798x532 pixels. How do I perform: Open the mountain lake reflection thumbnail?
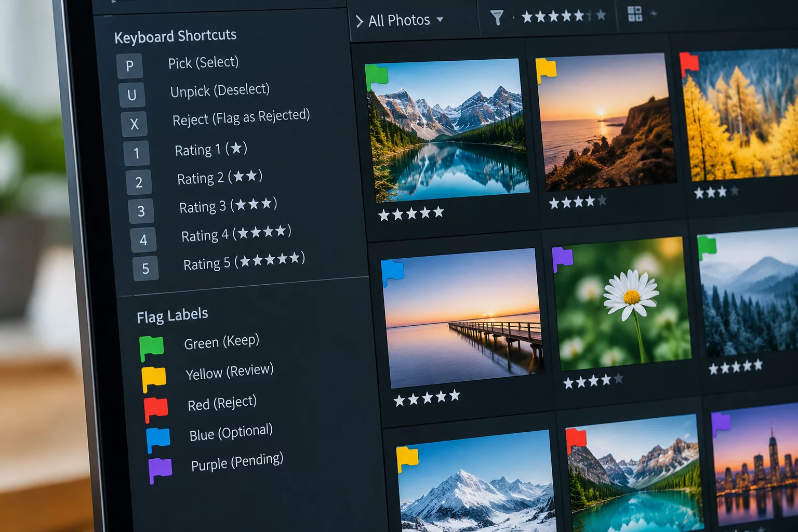(448, 130)
